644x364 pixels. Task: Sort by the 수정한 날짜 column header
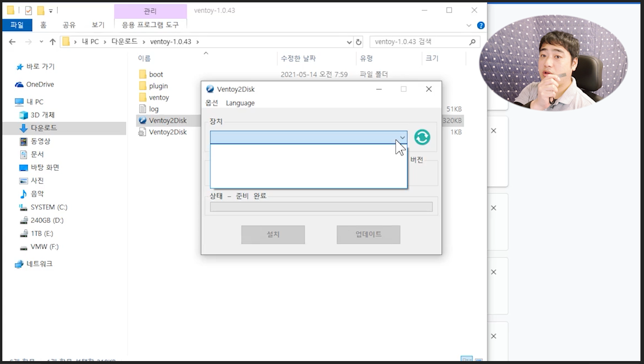point(298,58)
